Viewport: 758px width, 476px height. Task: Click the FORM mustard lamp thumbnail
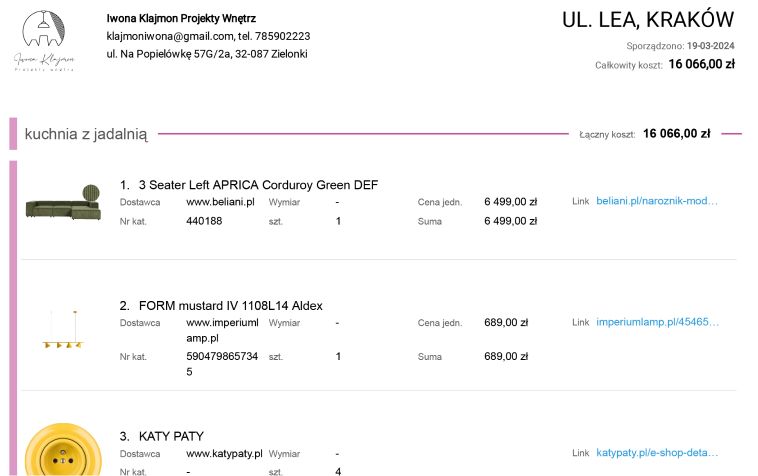pyautogui.click(x=62, y=330)
